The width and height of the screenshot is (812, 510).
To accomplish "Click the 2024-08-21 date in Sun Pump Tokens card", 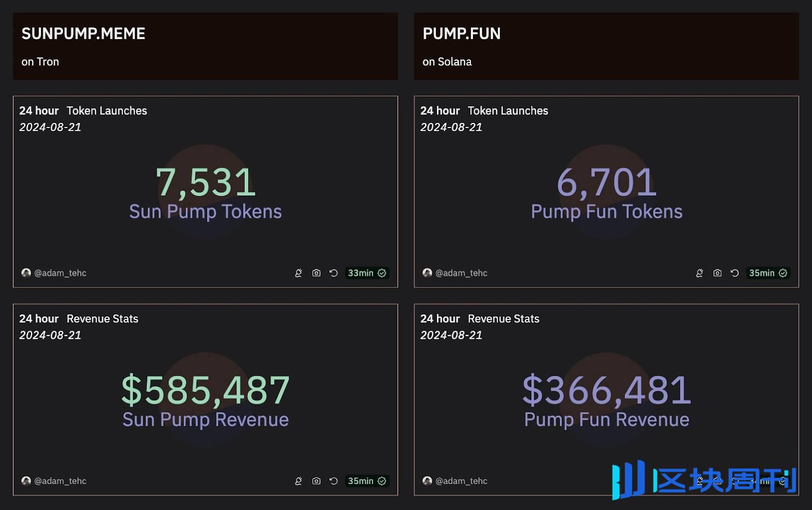I will coord(50,127).
